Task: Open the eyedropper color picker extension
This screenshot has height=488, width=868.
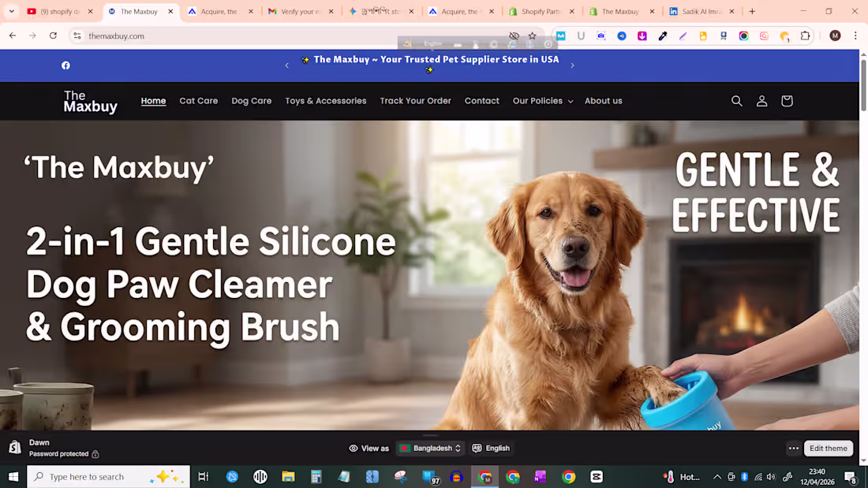Action: [663, 36]
